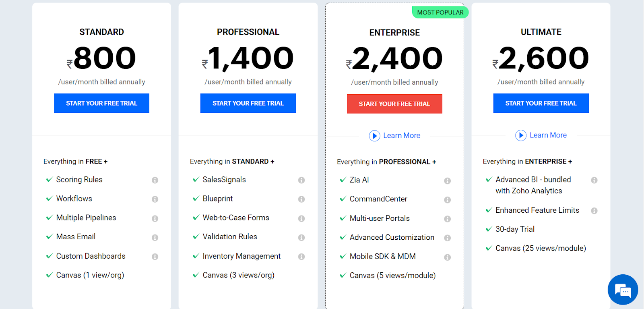
Task: Start the Enterprise plan free trial
Action: (394, 104)
